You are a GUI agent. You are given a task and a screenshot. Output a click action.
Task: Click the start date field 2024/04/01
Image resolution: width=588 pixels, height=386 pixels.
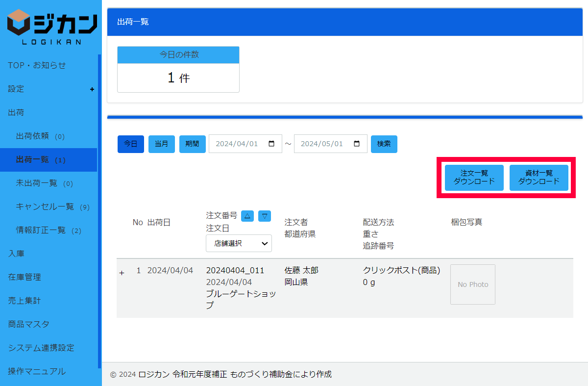coord(240,144)
